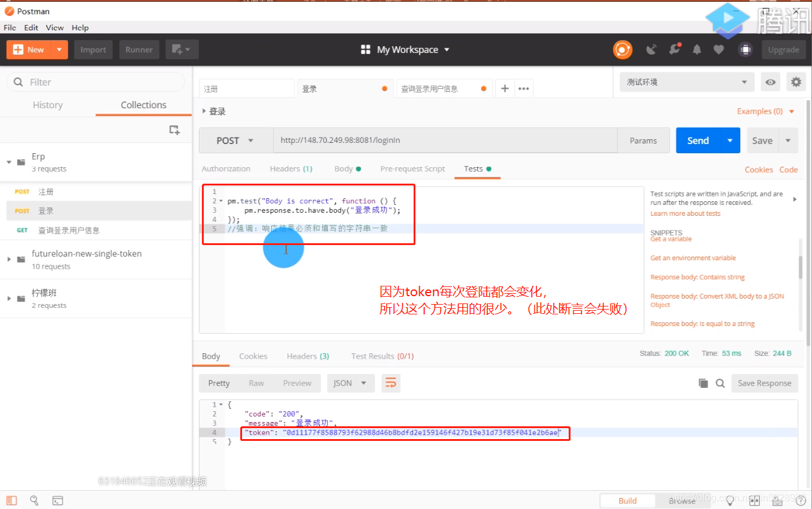
Task: Open Postman console icon in status bar
Action: pyautogui.click(x=57, y=501)
